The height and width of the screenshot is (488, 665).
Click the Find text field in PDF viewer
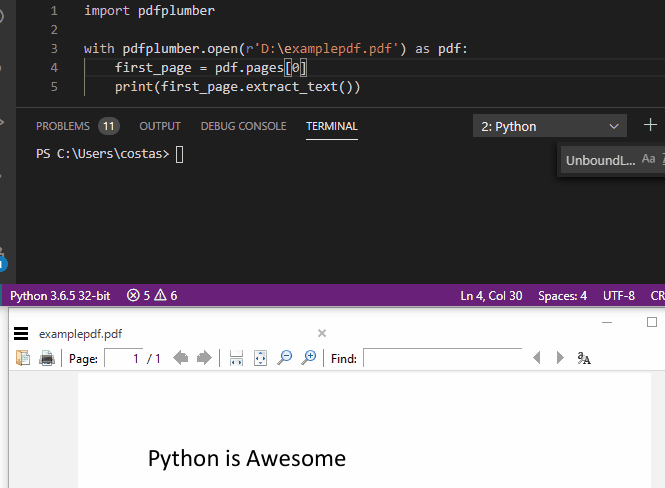[442, 358]
